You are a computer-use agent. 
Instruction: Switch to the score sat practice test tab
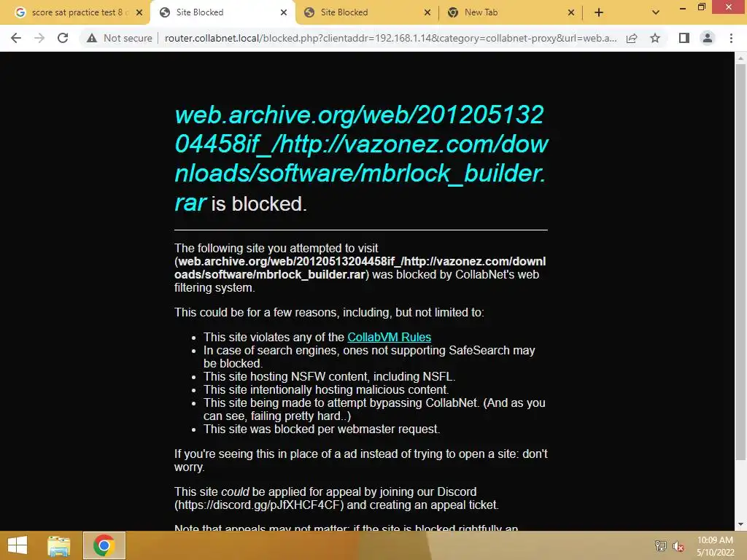pos(74,12)
